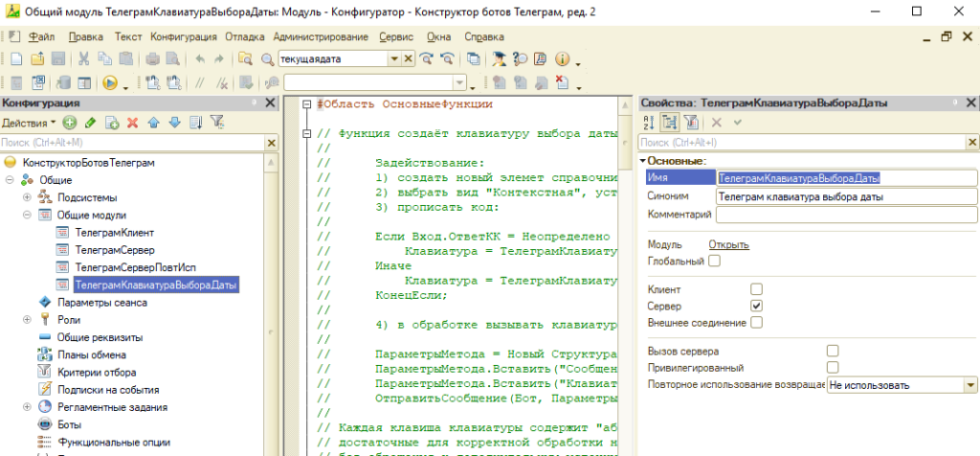This screenshot has height=456, width=980.
Task: Collapse the Основные properties section
Action: click(x=642, y=161)
